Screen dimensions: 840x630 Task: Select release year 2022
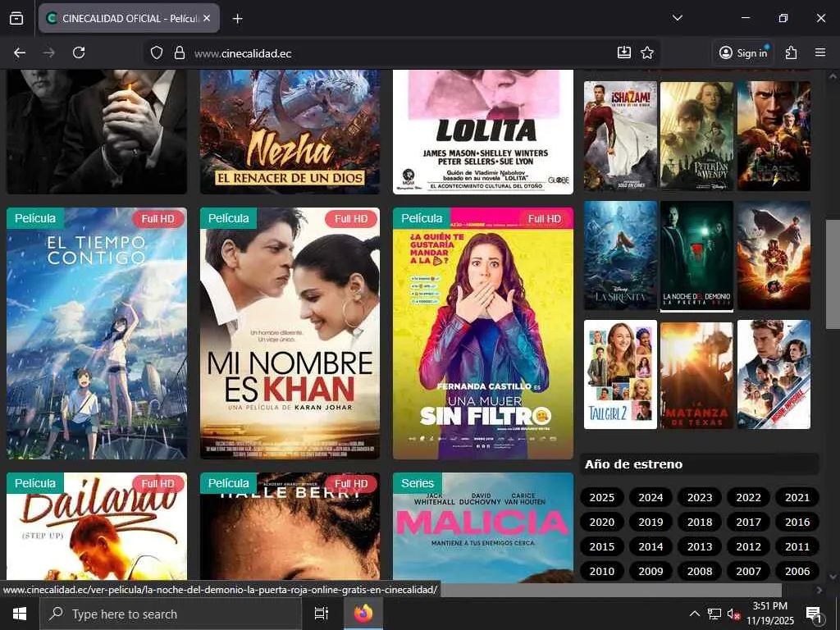click(x=748, y=497)
